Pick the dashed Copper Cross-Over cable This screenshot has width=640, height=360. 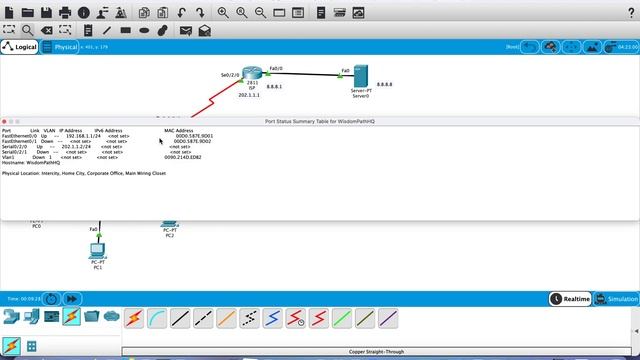pyautogui.click(x=203, y=318)
